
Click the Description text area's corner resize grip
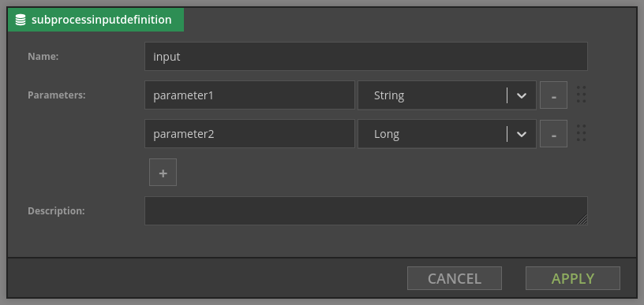(582, 220)
